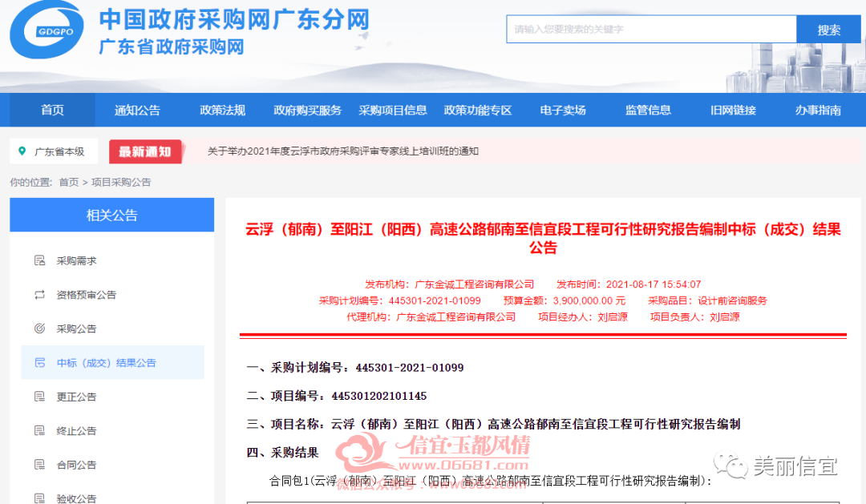Click the location pin icon beside 广东省本级
This screenshot has width=866, height=504.
(x=22, y=151)
